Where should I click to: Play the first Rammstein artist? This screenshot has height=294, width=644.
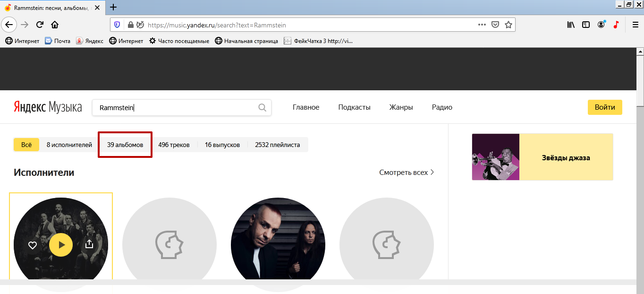pyautogui.click(x=61, y=245)
